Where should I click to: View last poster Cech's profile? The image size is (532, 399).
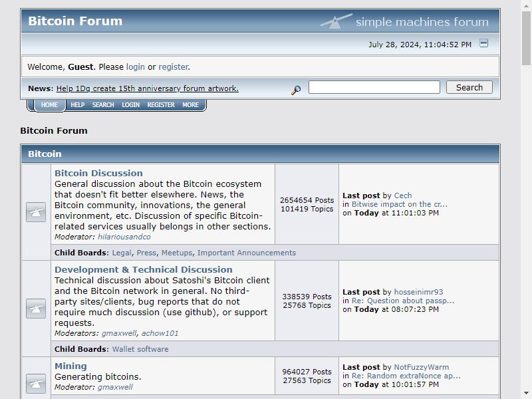[x=403, y=196]
